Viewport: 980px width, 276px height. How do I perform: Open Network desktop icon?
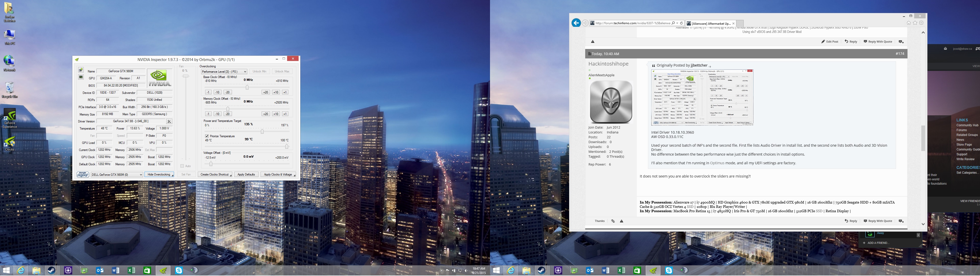tap(9, 64)
